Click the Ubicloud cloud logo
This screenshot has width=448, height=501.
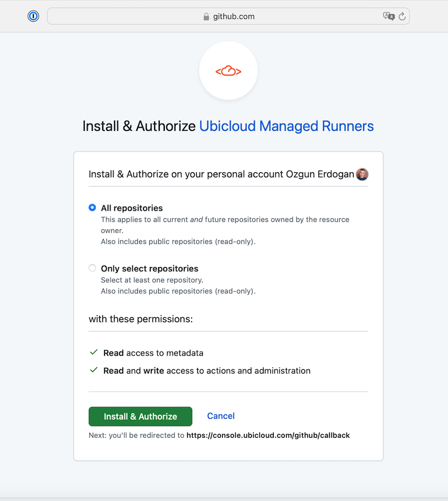point(228,70)
